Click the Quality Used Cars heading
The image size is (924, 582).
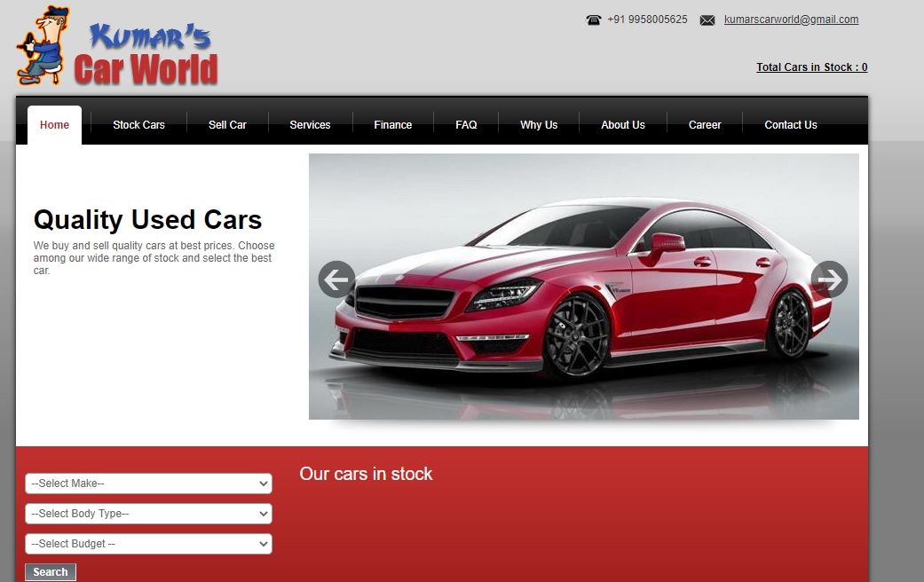click(x=147, y=220)
